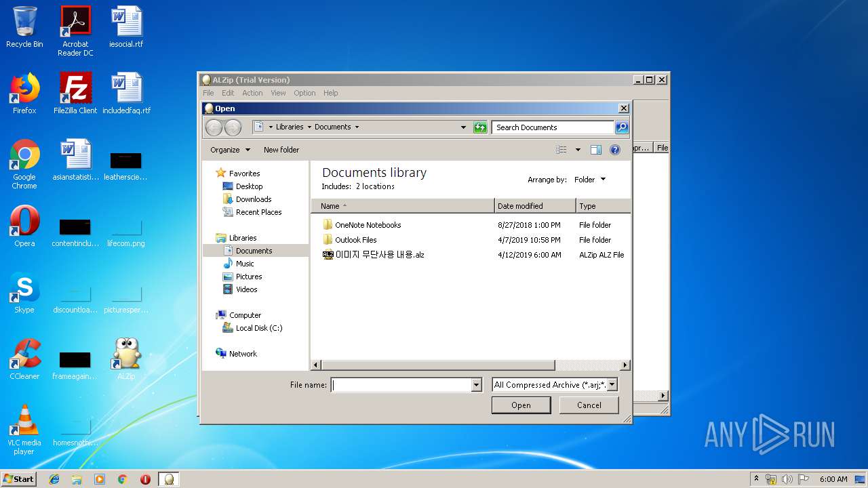The image size is (868, 488).
Task: Sort by the Name column header
Action: [x=403, y=206]
